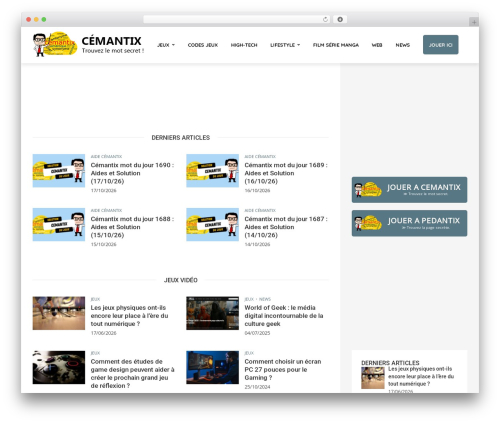This screenshot has height=423, width=500.
Task: Click AIDE CÉMANTIX category above jour 1687
Action: point(260,210)
